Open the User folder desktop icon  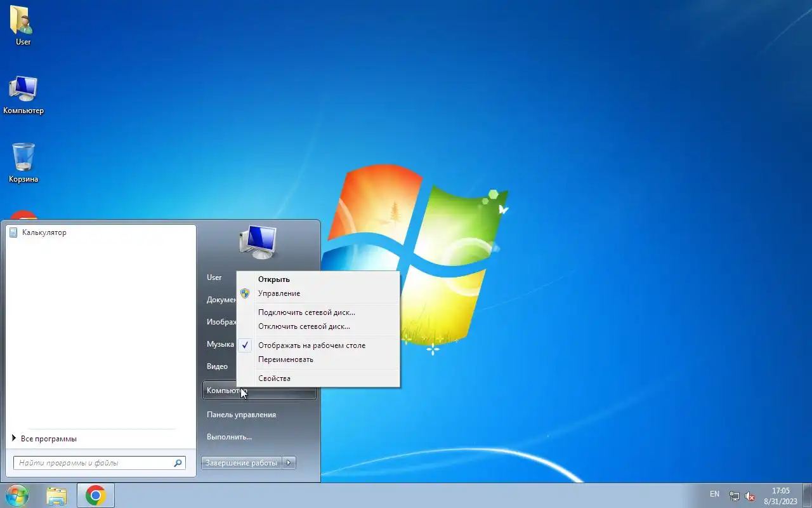point(23,25)
